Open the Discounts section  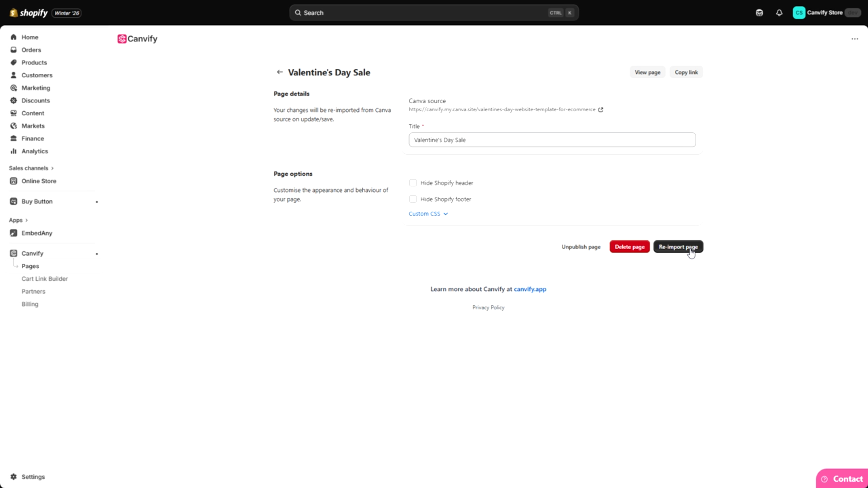coord(35,100)
